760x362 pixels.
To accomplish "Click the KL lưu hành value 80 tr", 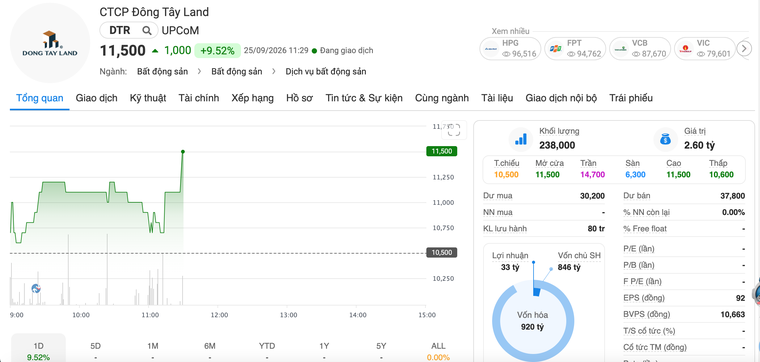I will [596, 228].
